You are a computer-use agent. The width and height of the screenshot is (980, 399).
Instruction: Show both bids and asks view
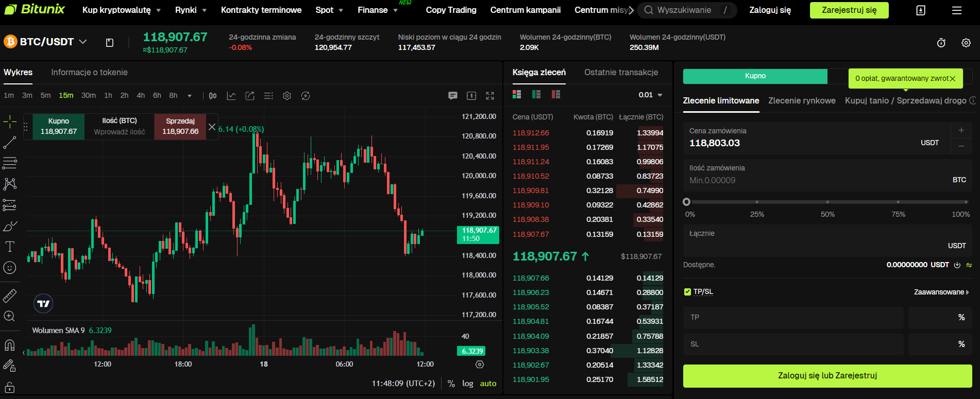point(517,94)
